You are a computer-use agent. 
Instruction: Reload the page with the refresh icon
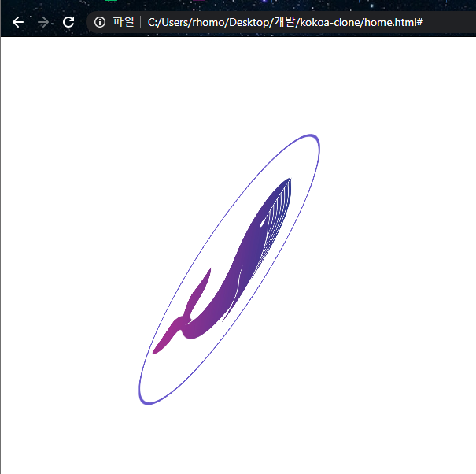68,22
